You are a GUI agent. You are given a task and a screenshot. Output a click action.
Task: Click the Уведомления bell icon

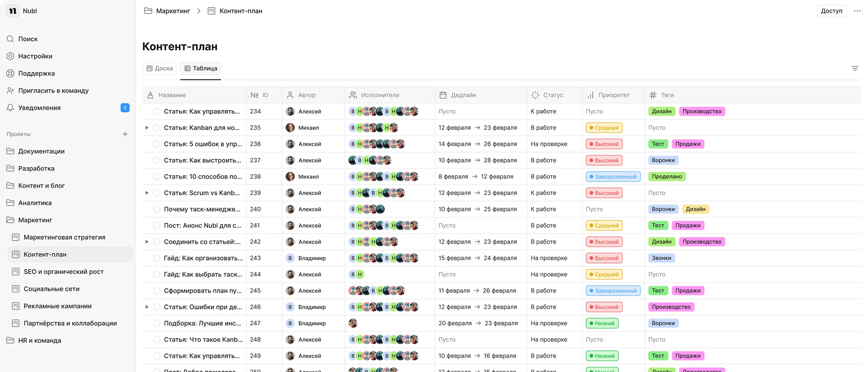coord(10,108)
